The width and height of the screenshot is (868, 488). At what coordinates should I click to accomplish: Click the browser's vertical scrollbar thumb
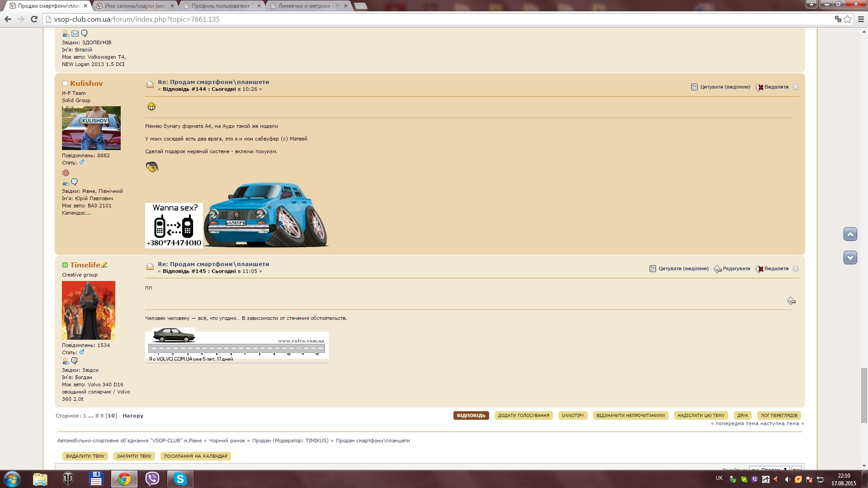pos(864,395)
